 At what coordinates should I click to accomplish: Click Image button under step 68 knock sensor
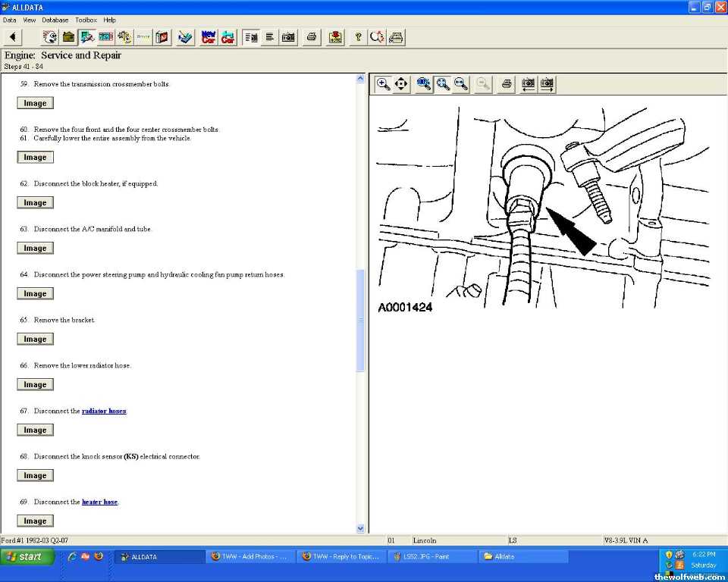(35, 476)
